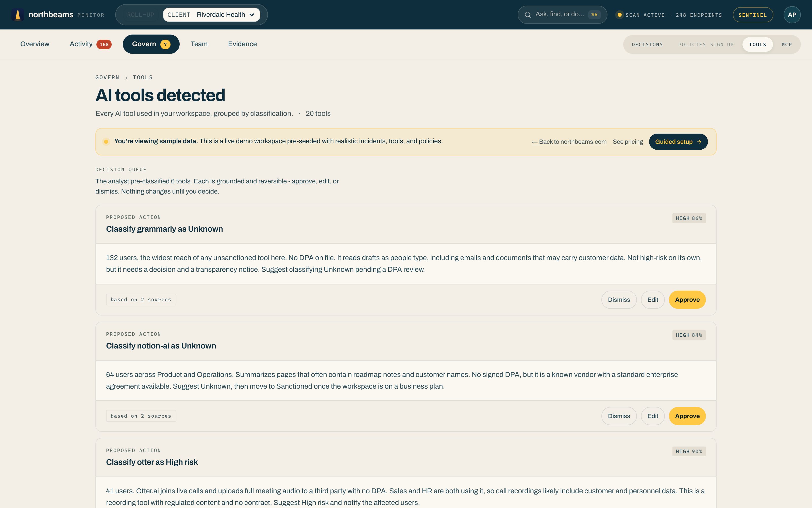Click the DECISION QUEUE section label

(x=121, y=169)
